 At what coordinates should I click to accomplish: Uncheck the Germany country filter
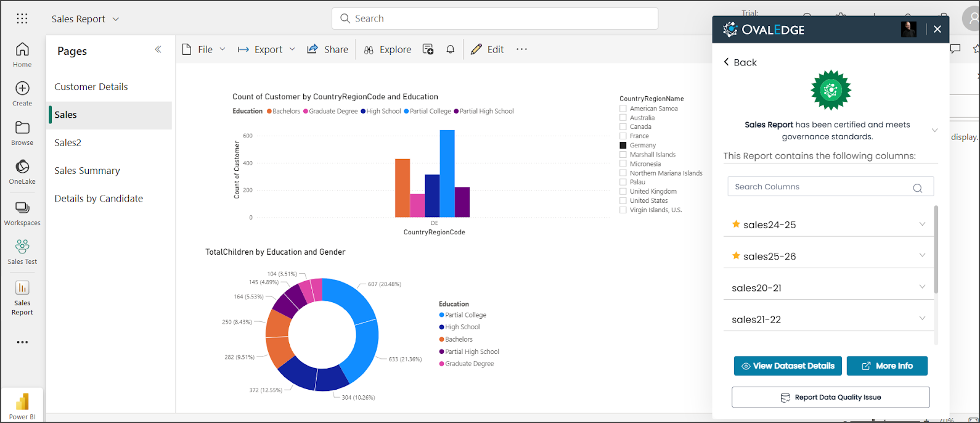tap(623, 146)
